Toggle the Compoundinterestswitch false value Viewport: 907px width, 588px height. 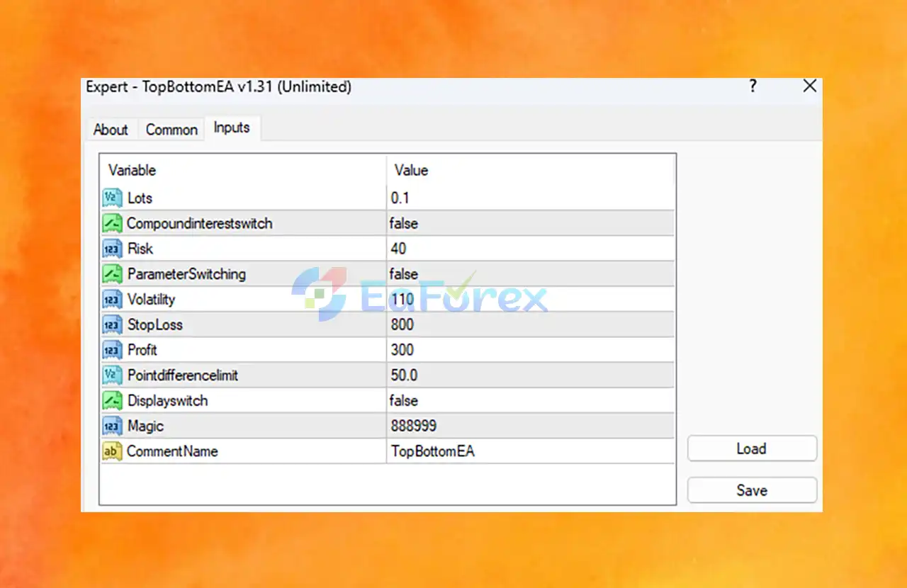[x=530, y=224]
